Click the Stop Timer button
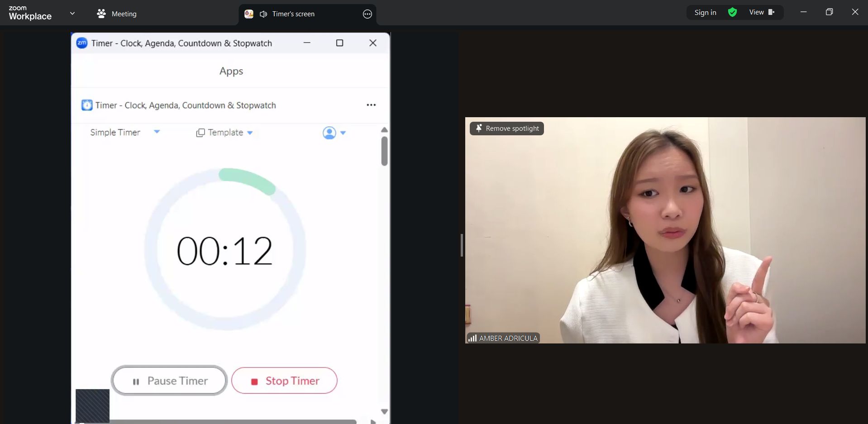This screenshot has width=868, height=424. click(x=284, y=381)
